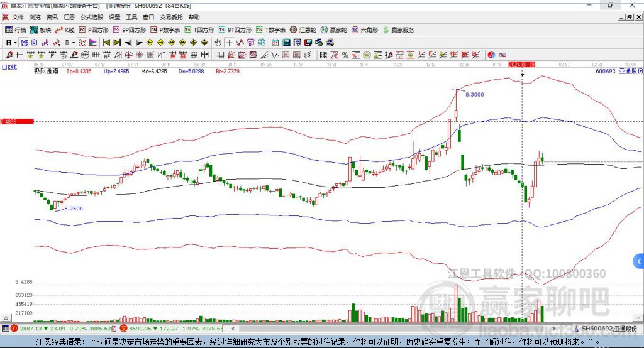Toggle the highlighted 权 indicator button

82,43
